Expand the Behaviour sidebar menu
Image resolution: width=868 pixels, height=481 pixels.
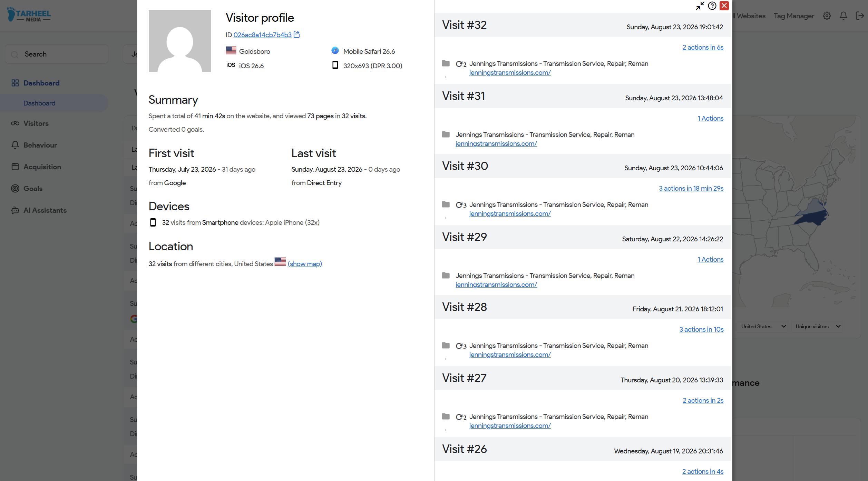tap(40, 145)
